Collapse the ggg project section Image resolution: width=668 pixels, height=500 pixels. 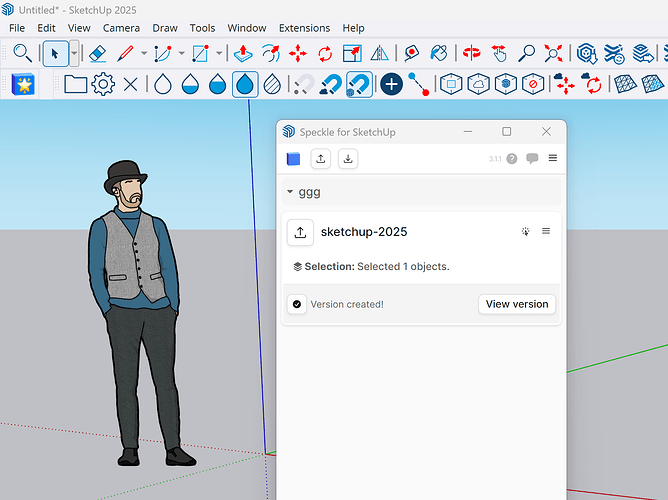point(290,192)
